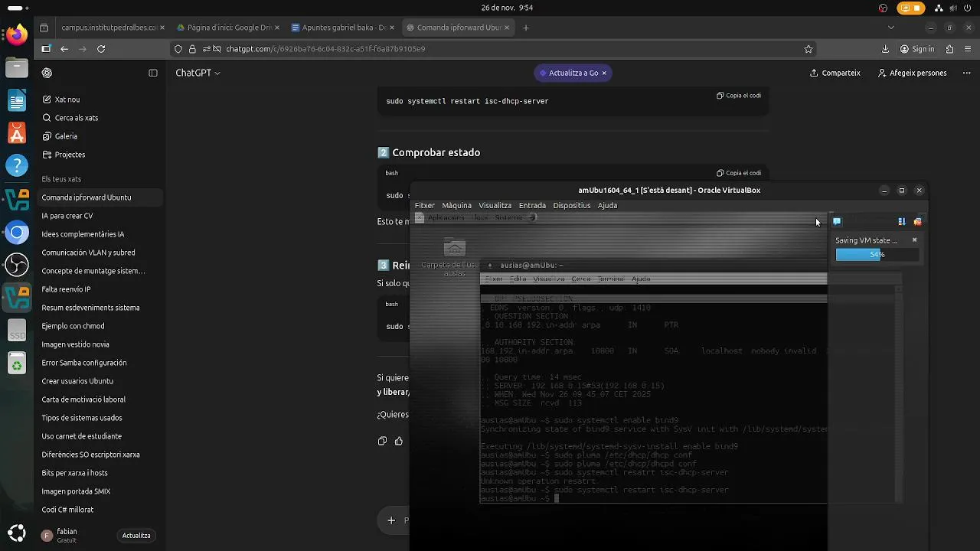Open the Files app in the dock

17,68
